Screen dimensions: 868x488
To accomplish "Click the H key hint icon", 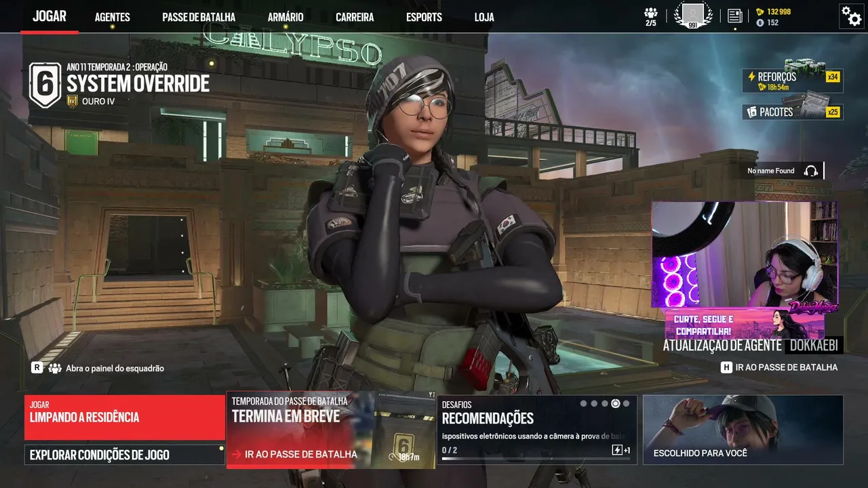I will point(726,367).
